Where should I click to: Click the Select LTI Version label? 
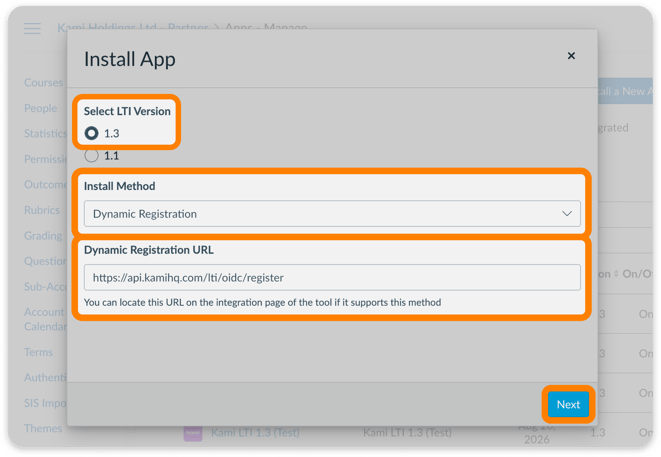coord(127,111)
